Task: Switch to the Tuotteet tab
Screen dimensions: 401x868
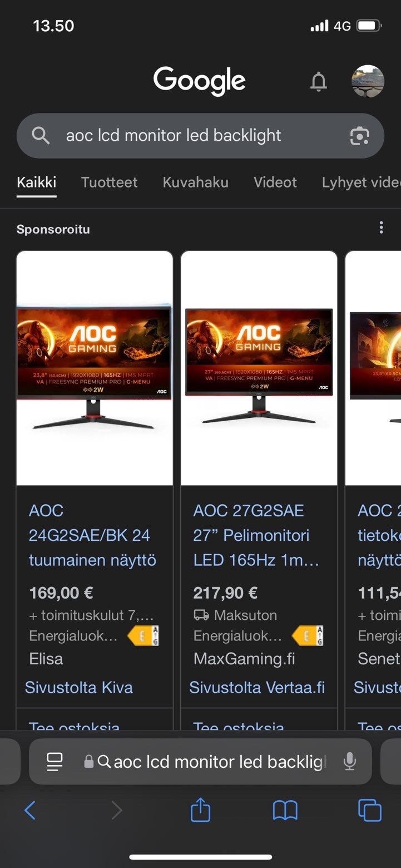Action: pos(109,183)
